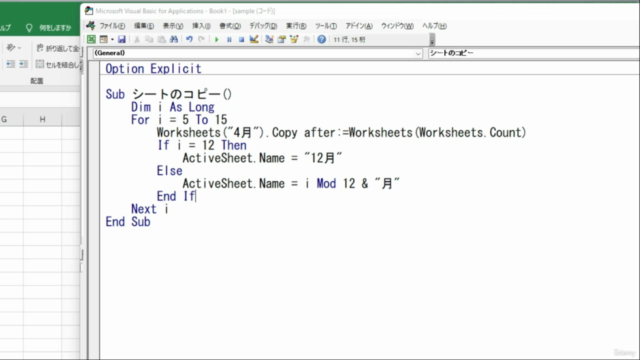The image size is (640, 360).
Task: Click Excel's wrap text 折り返して button
Action: 58,48
